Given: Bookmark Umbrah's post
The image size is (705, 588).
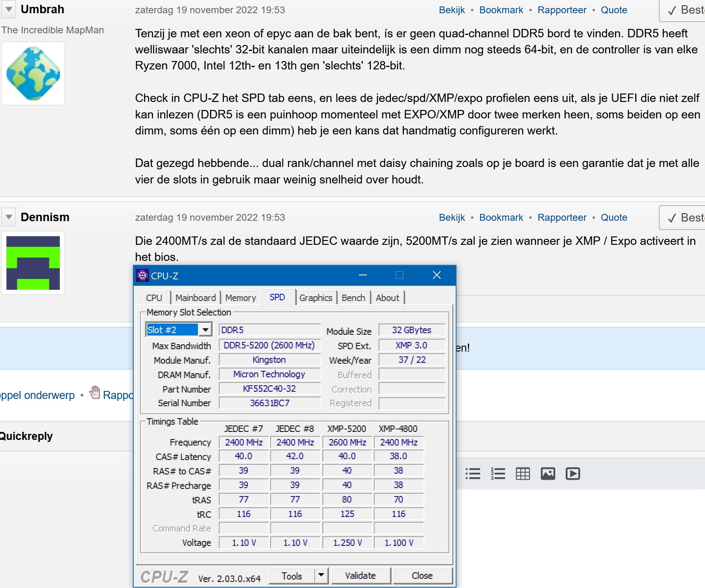Looking at the screenshot, I should 501,10.
